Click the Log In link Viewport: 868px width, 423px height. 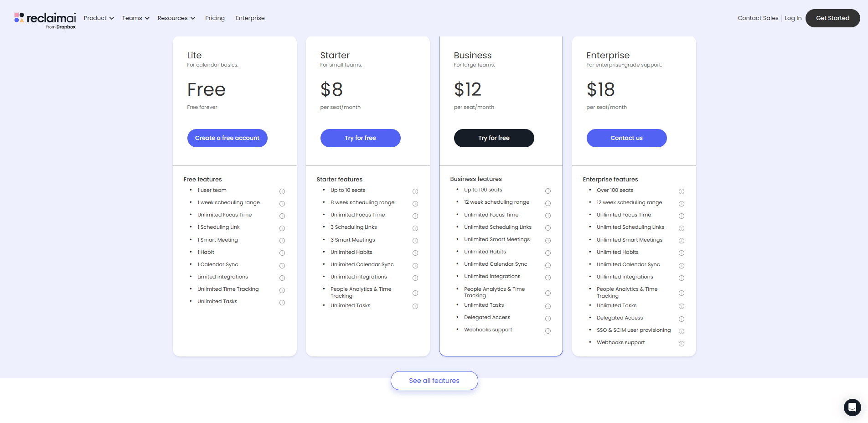click(x=793, y=18)
